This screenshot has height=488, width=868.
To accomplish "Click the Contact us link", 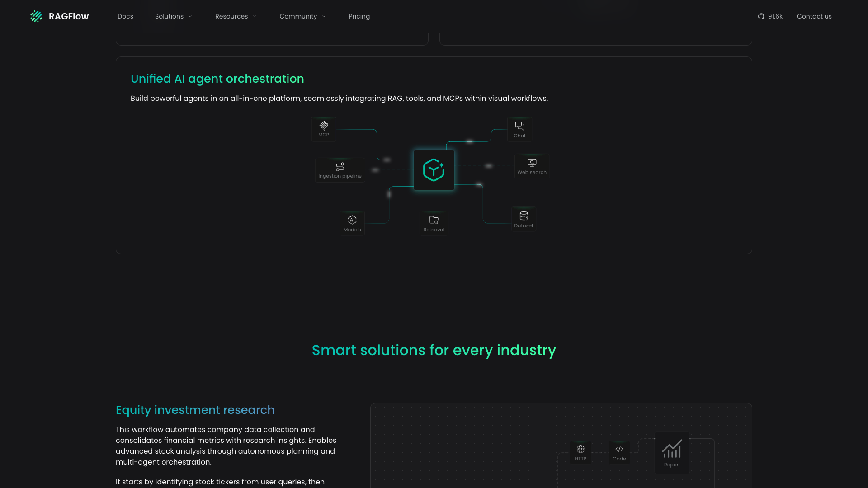I will (814, 16).
